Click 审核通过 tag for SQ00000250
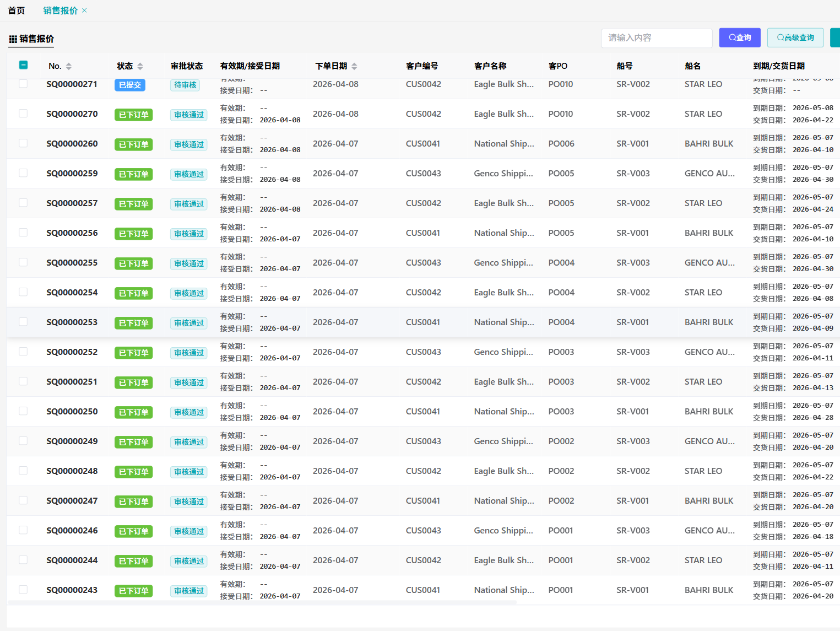Image resolution: width=840 pixels, height=631 pixels. (189, 412)
